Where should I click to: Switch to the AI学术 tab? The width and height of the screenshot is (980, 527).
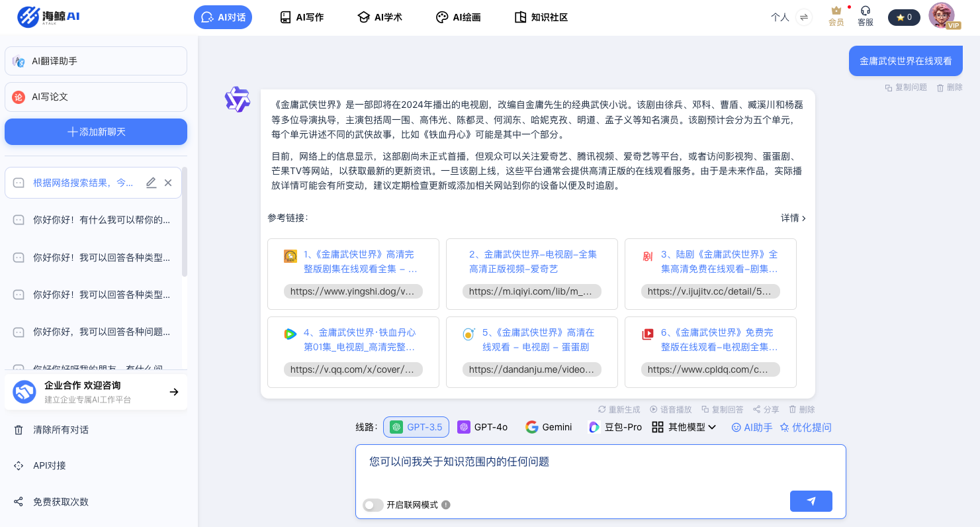click(380, 17)
